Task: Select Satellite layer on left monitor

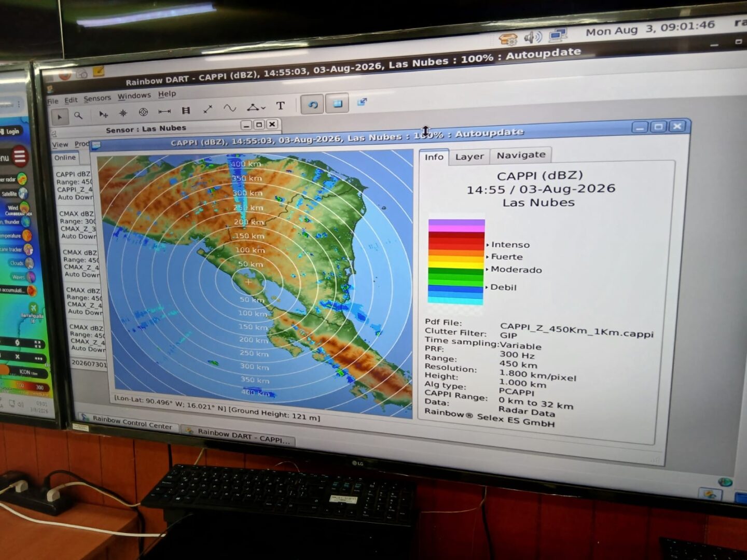Action: (14, 193)
